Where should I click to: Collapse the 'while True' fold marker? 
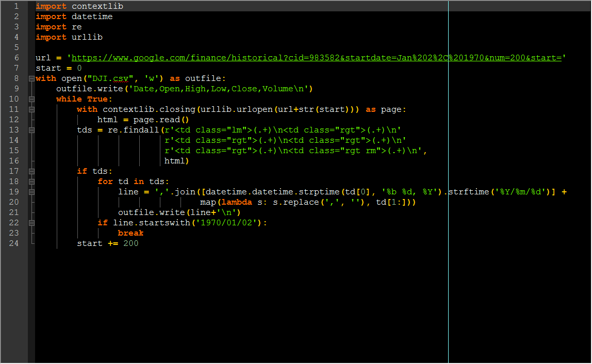(x=32, y=100)
